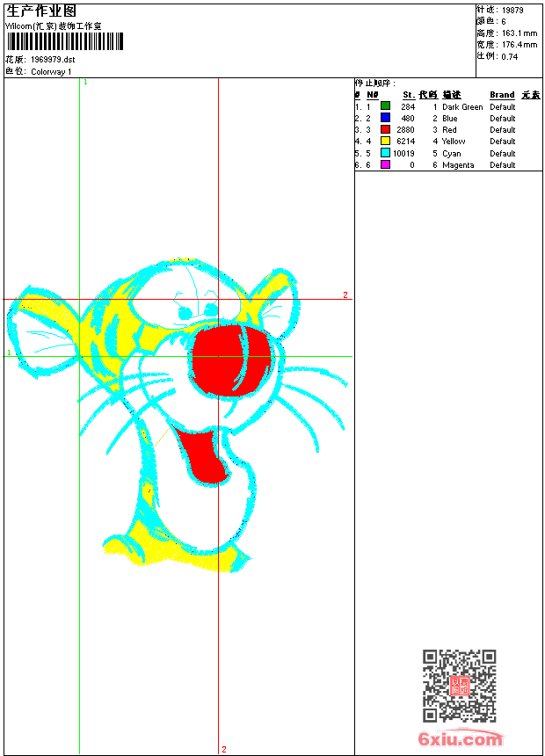Click Default brand in the Dark Green row
Screen dimensions: 545x756
tap(503, 107)
